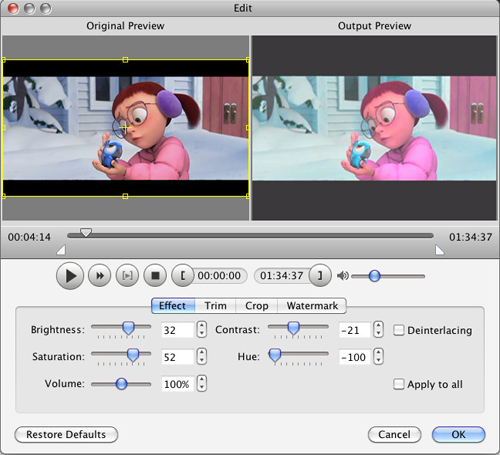Open the Crop tab
Viewport: 500px width, 455px height.
(257, 306)
